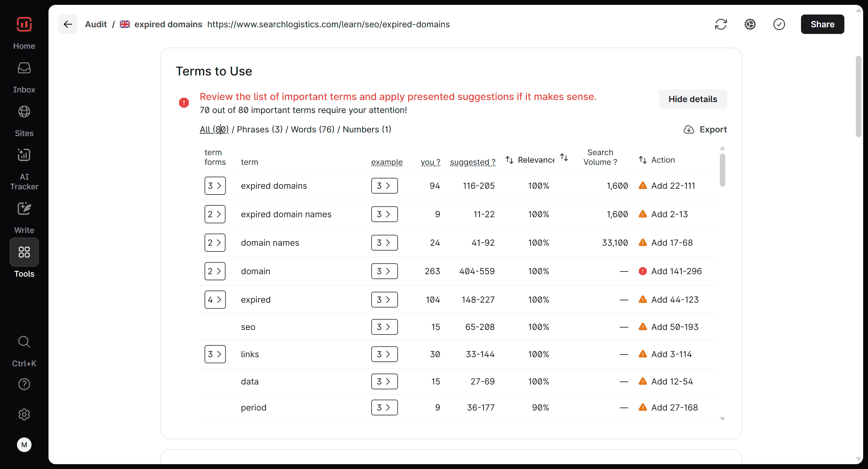Open the audit settings gear
This screenshot has width=868, height=469.
click(750, 24)
